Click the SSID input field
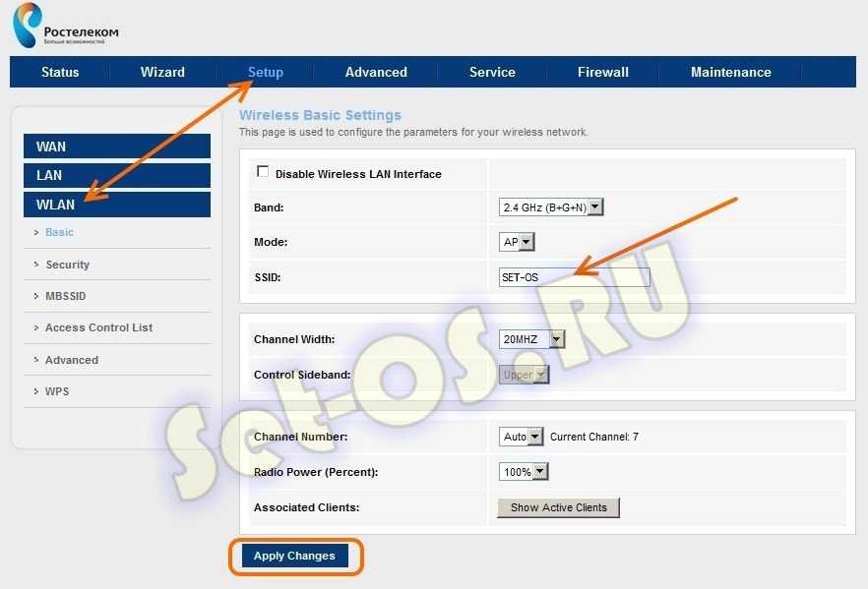The image size is (868, 589). pos(574,277)
